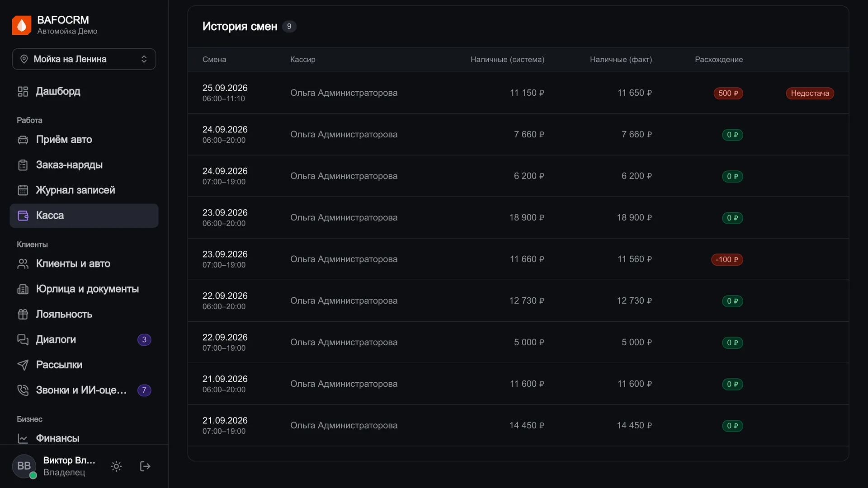Open the Мойка на Ленина location dropdown

coord(84,59)
